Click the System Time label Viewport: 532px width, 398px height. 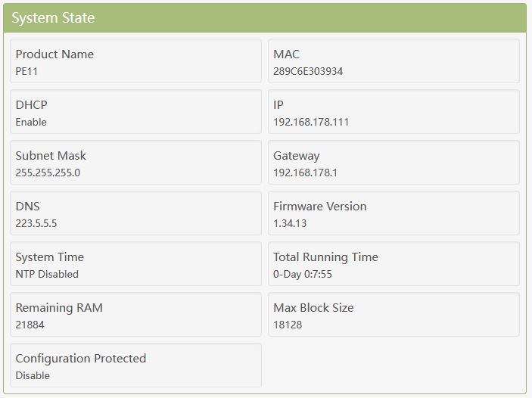pyautogui.click(x=50, y=257)
